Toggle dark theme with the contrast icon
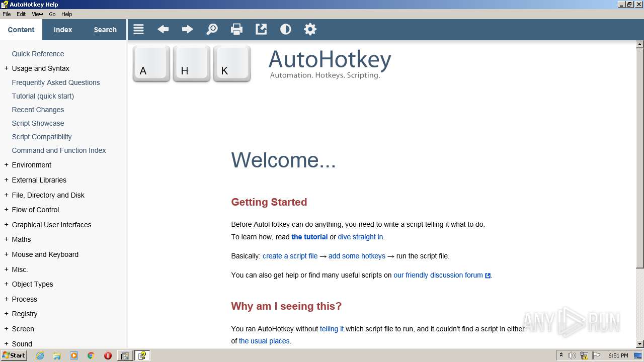The width and height of the screenshot is (644, 362). coord(286,30)
